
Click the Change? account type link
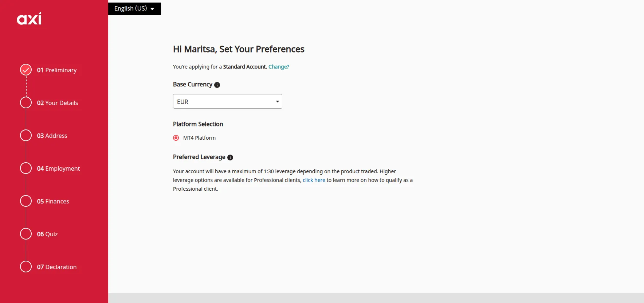pyautogui.click(x=279, y=67)
